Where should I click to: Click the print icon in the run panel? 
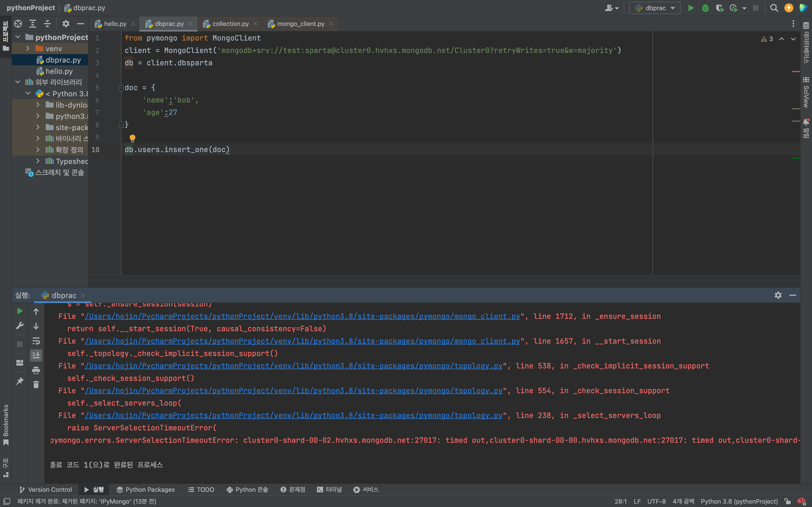36,370
